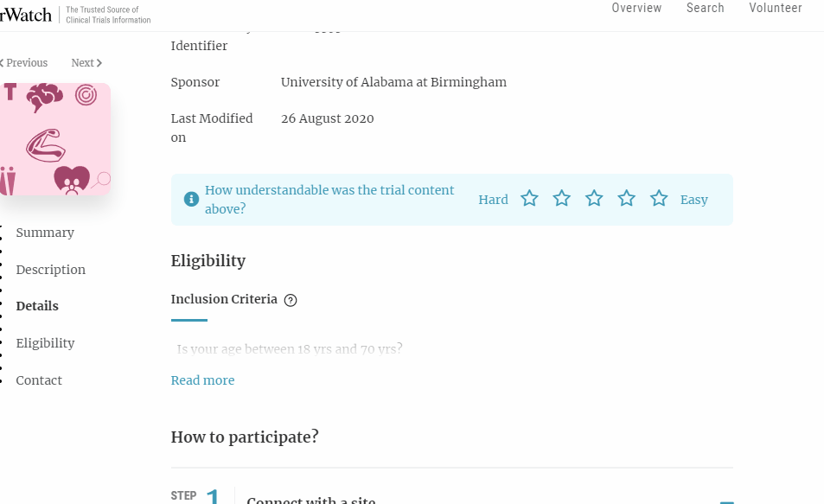This screenshot has width=824, height=504.
Task: Select the star closest to "Hard"
Action: tap(529, 197)
